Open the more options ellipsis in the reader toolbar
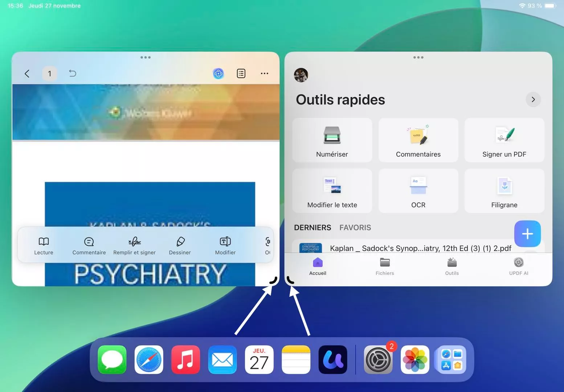 pos(265,74)
